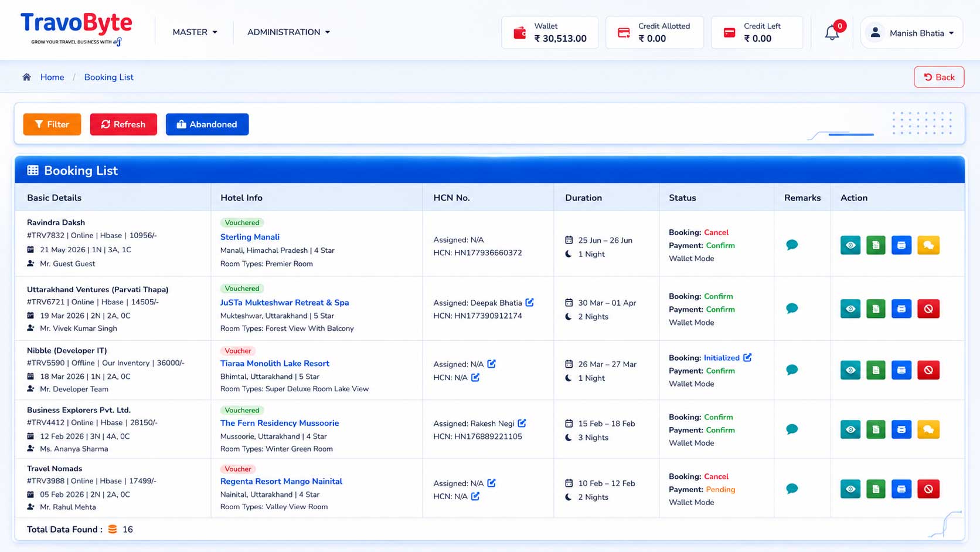Click blue print icon in TRV7832 row
Viewport: 980px width, 552px height.
point(901,245)
